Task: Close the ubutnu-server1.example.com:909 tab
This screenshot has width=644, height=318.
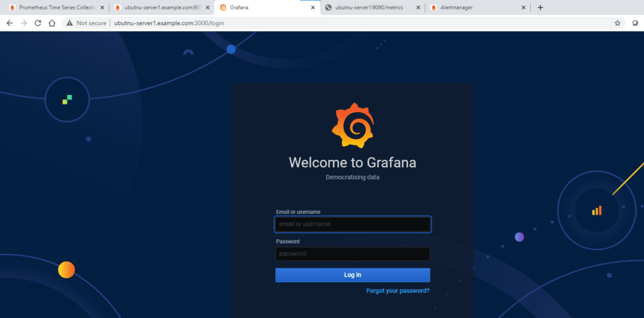Action: (x=208, y=8)
